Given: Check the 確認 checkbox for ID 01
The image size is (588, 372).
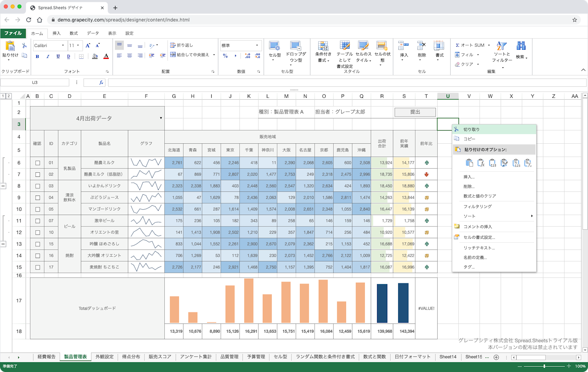Looking at the screenshot, I should 37,163.
